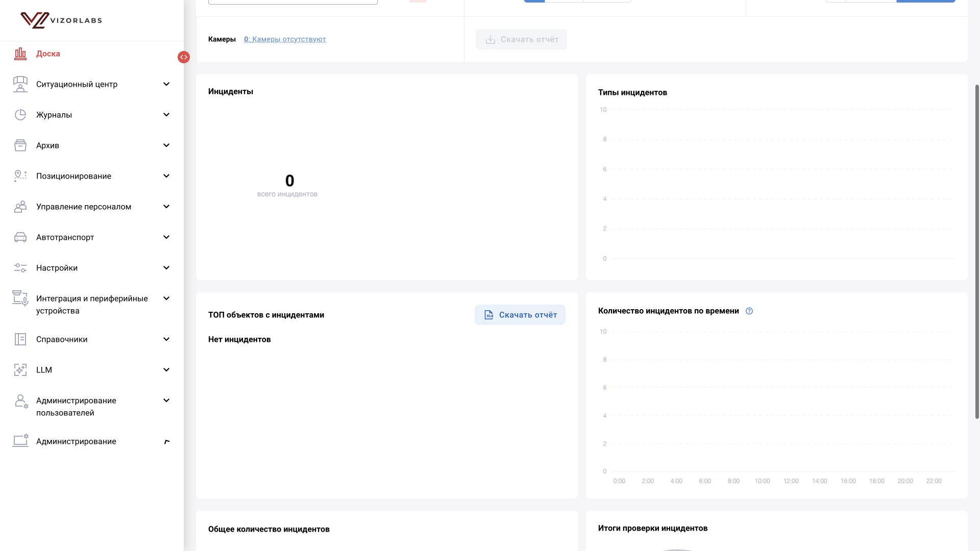Download XLS report for ТОП объектов
980x551 pixels.
[x=520, y=315]
